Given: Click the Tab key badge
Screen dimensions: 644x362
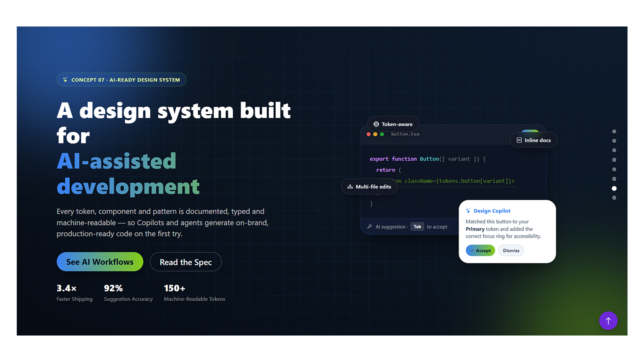Looking at the screenshot, I should tap(417, 227).
